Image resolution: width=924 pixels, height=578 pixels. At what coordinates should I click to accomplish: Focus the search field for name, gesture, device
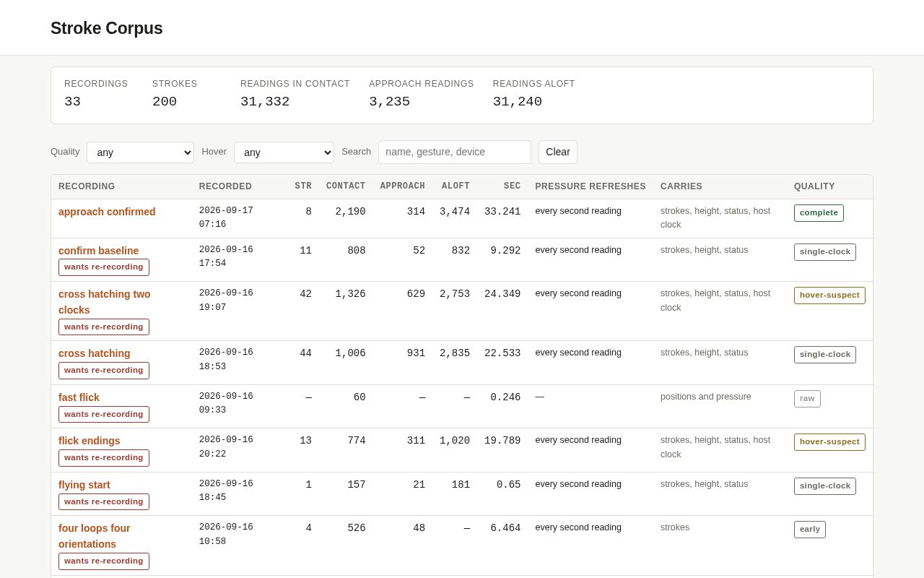455,152
